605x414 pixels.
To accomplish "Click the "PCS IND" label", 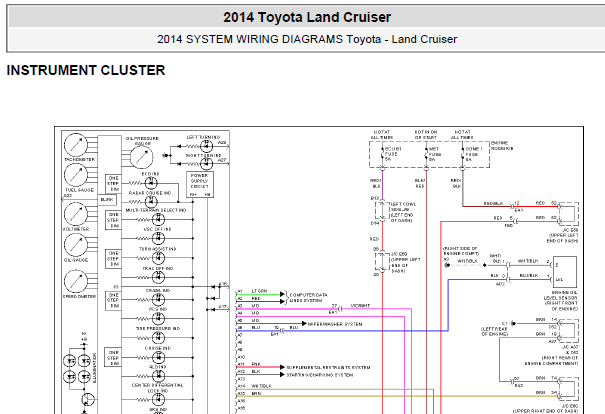I will pos(157,309).
